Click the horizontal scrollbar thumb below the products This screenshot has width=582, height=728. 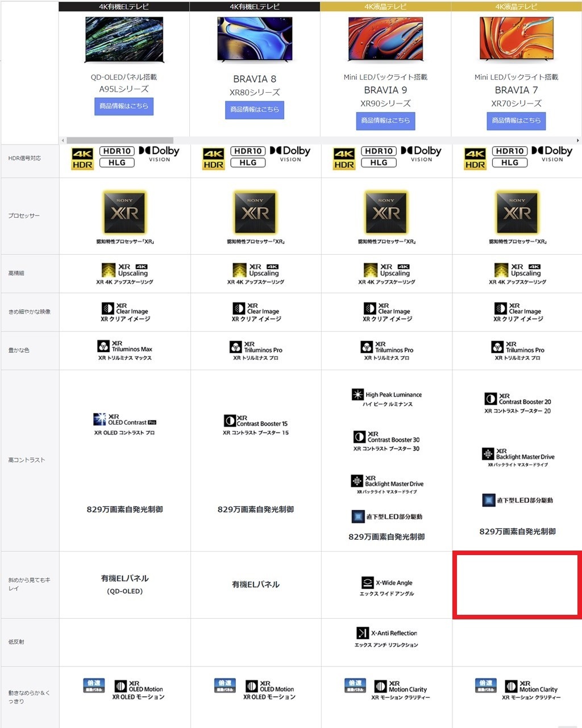click(120, 140)
